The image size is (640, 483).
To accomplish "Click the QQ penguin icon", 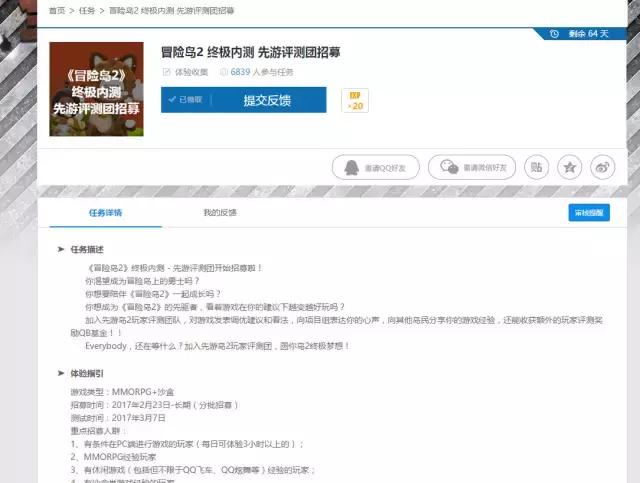I will pyautogui.click(x=351, y=167).
